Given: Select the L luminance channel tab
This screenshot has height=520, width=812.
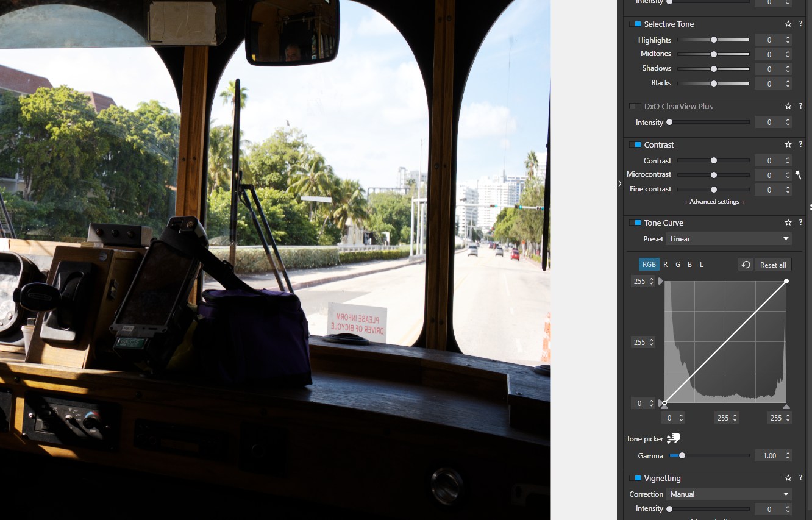Looking at the screenshot, I should [702, 265].
